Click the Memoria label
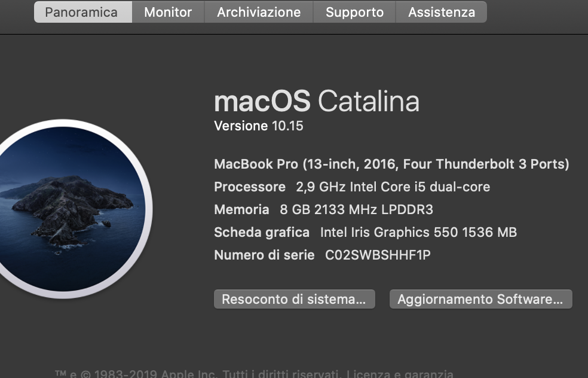 click(x=241, y=209)
